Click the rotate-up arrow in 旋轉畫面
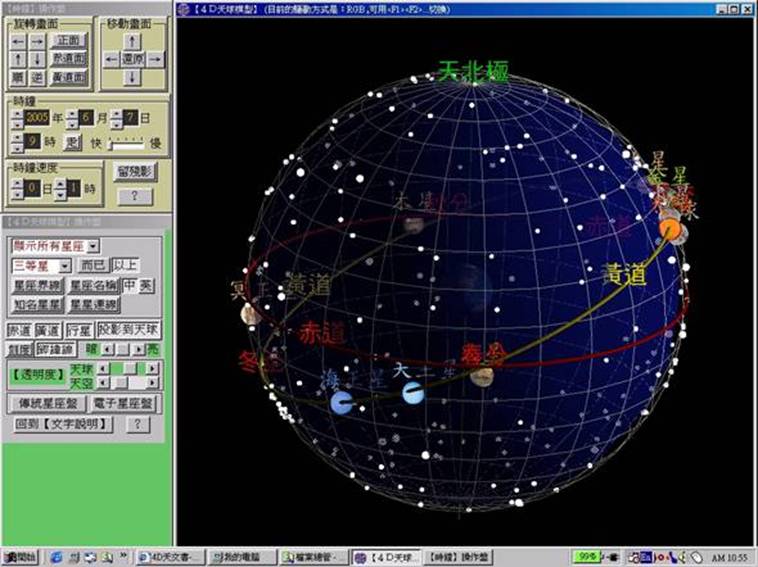Screen dimensions: 758x567 tap(18, 60)
